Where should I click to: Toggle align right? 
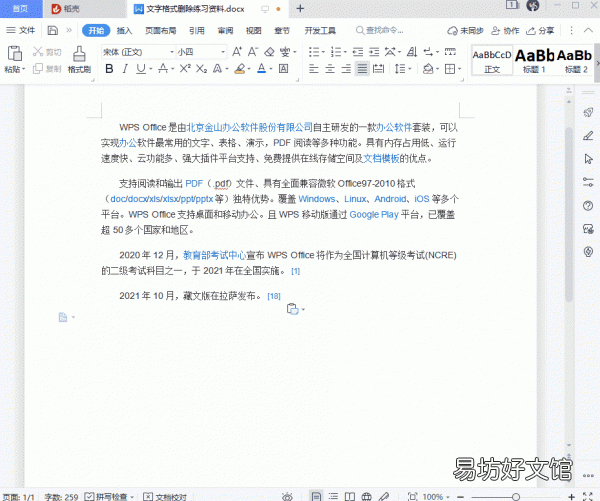346,69
